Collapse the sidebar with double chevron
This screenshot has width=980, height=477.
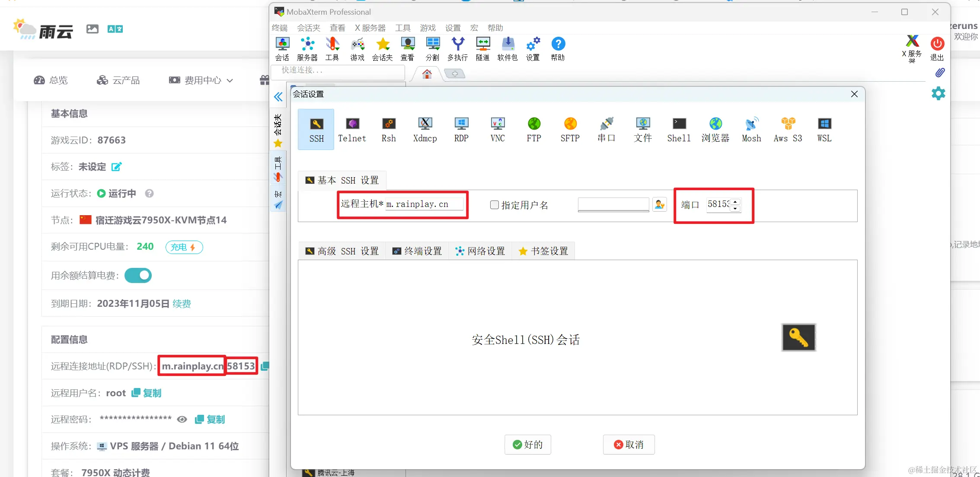pos(278,97)
